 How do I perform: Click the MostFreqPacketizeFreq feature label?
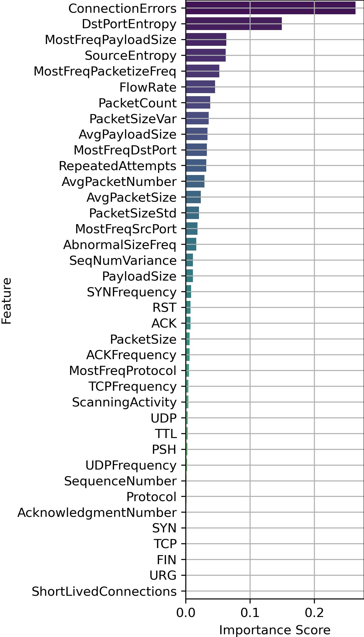coord(105,72)
